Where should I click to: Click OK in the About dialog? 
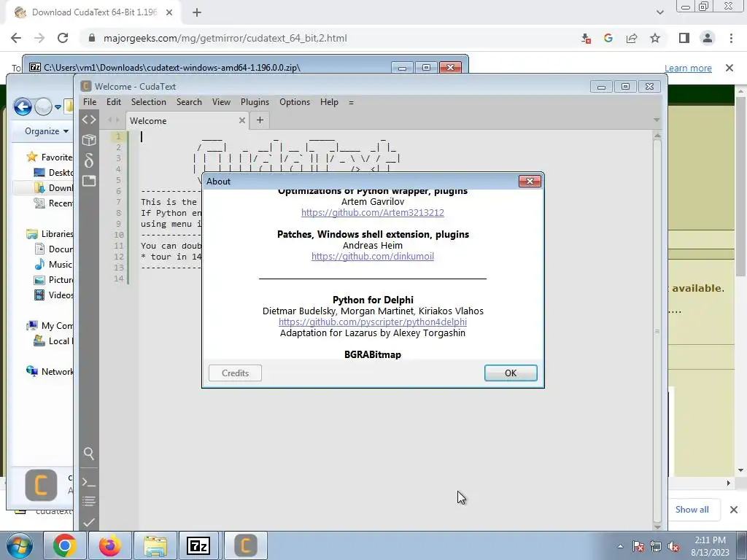click(x=511, y=373)
